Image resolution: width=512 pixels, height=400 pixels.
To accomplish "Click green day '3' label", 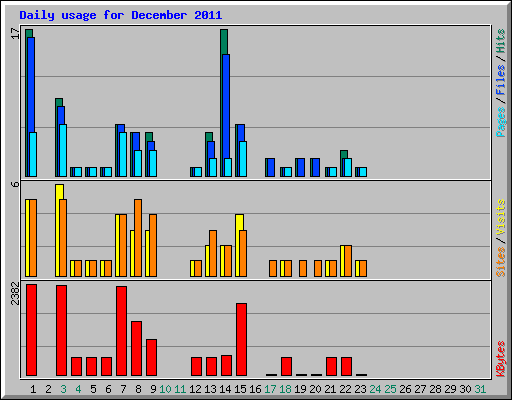I will point(63,389).
